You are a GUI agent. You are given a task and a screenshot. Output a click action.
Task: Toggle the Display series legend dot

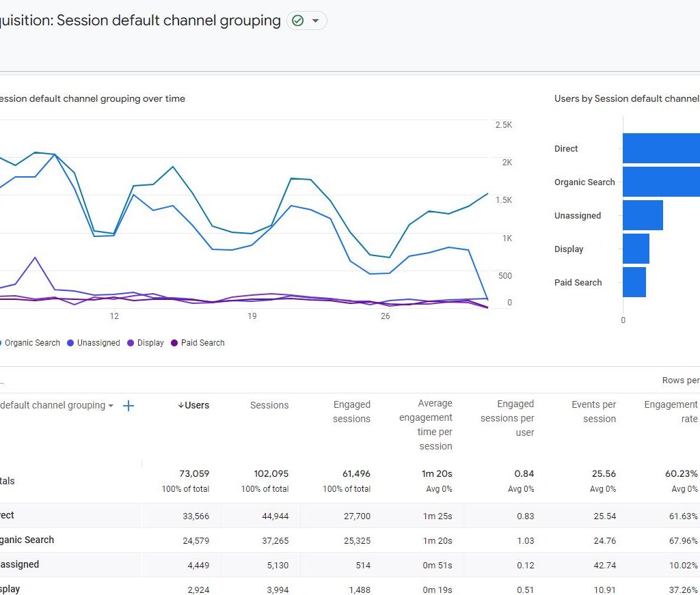(x=131, y=343)
